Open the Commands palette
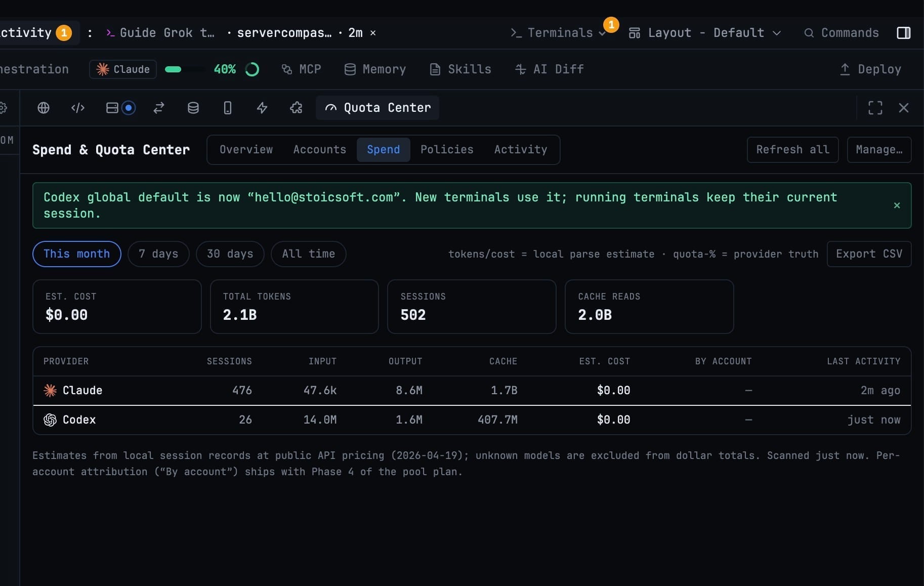924x586 pixels. pos(842,33)
